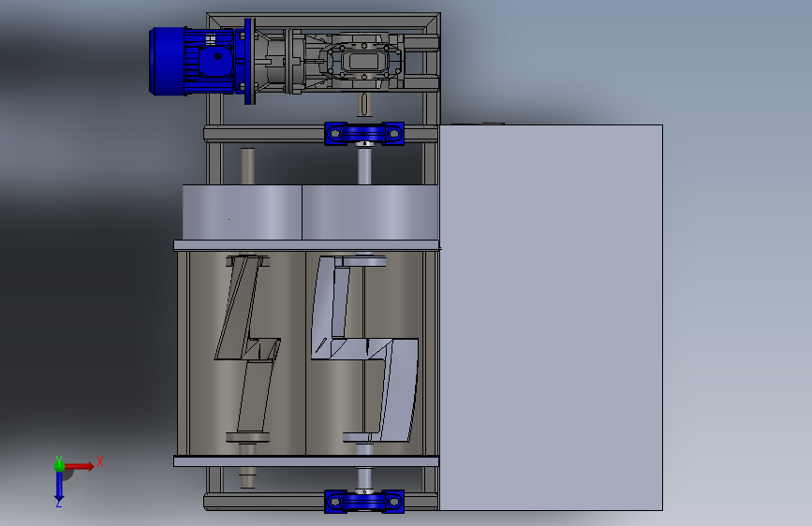Select the lower flange plate of the trough
This screenshot has width=812, height=526.
click(306, 460)
